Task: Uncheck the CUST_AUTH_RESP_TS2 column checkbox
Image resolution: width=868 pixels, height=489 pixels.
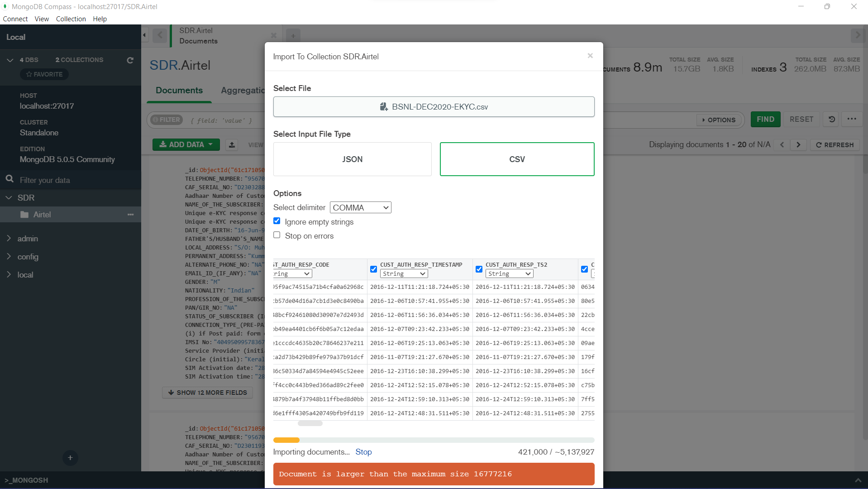Action: pyautogui.click(x=479, y=269)
